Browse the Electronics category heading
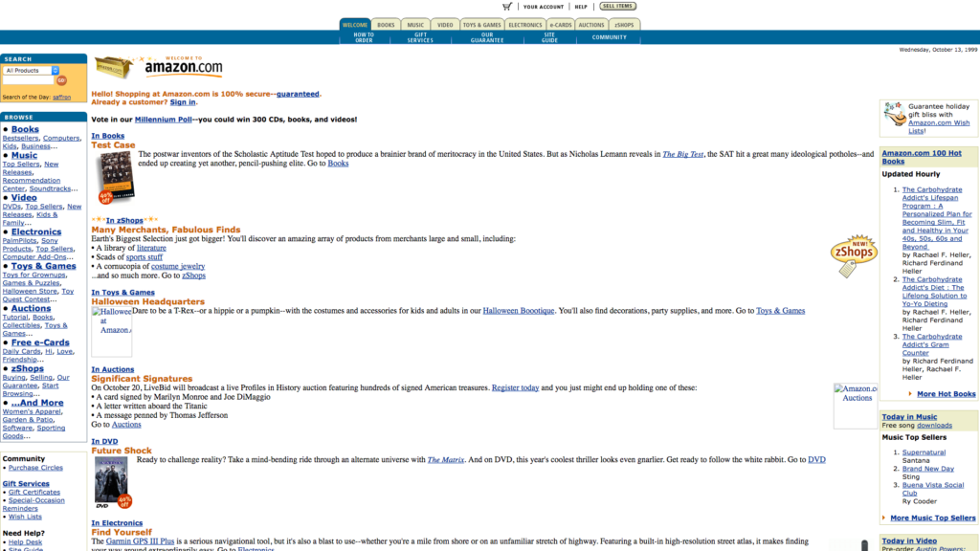This screenshot has height=551, width=980. pos(36,231)
